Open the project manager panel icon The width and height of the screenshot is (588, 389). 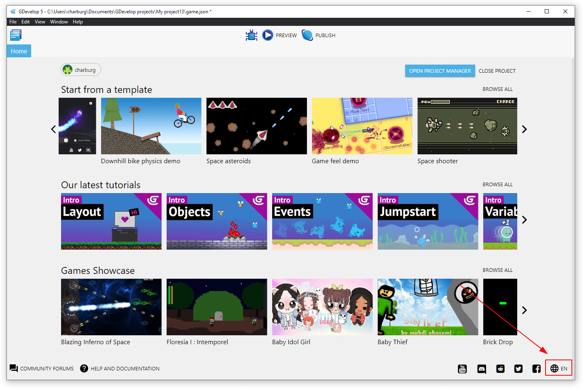click(16, 36)
